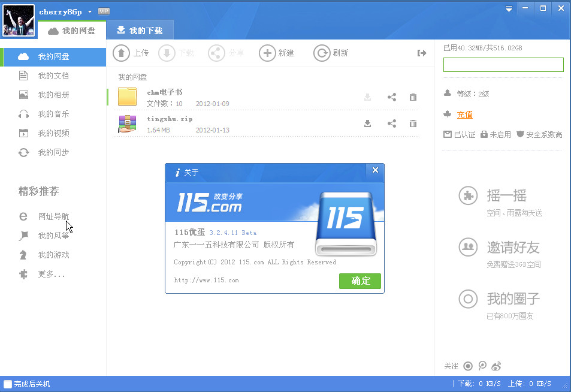The image size is (571, 392).
Task: Open 我的同步 in the sidebar
Action: [53, 152]
